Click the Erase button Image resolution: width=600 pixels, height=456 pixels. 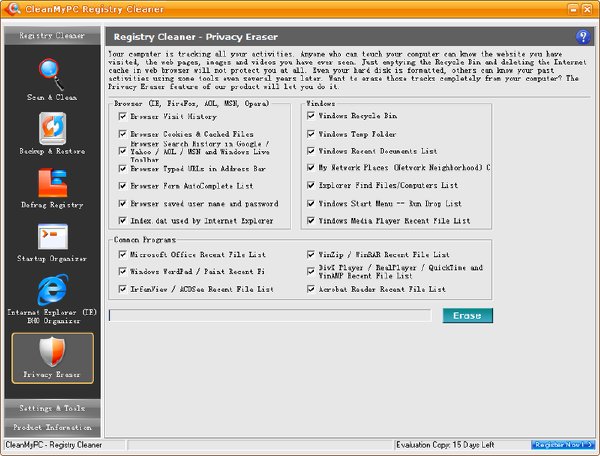point(467,316)
